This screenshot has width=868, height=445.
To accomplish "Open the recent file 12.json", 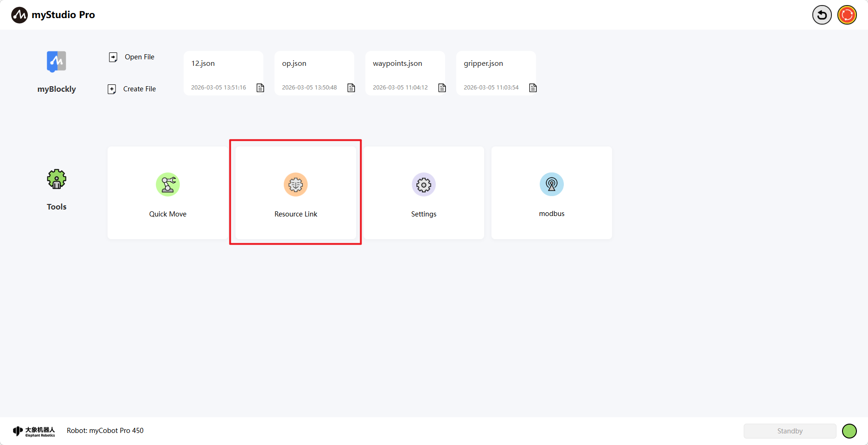I will [203, 64].
